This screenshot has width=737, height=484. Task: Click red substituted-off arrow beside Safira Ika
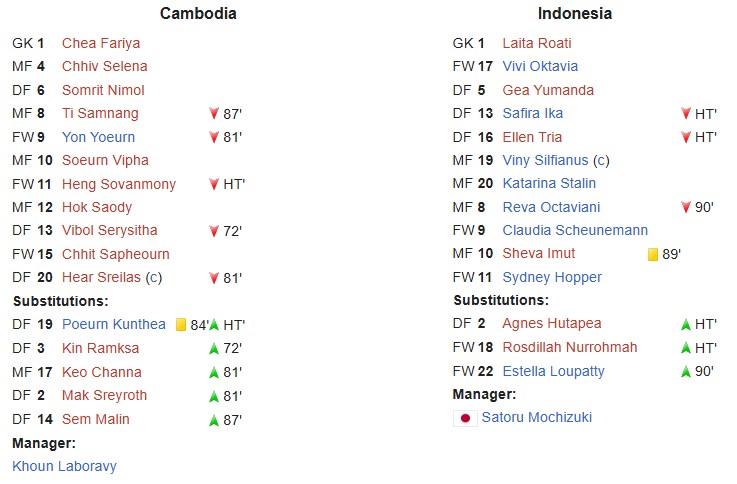pyautogui.click(x=685, y=114)
